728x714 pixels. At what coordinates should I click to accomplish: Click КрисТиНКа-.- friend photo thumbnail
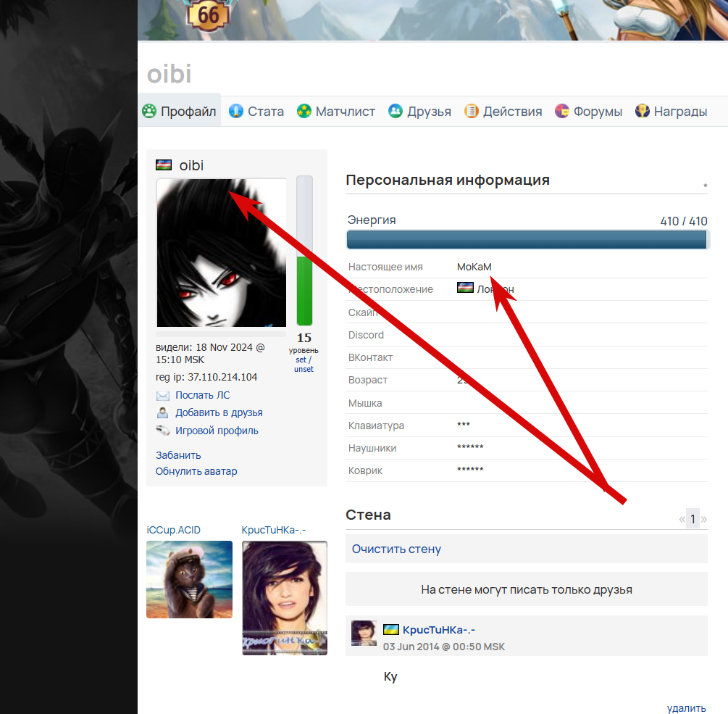click(285, 598)
